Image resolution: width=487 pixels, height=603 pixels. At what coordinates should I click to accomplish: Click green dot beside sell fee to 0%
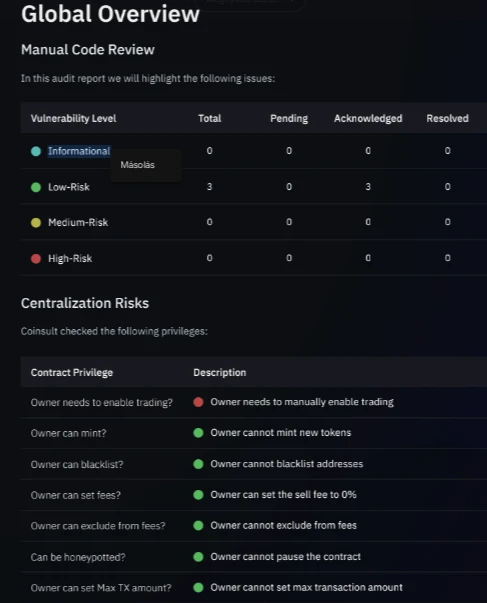coord(198,495)
